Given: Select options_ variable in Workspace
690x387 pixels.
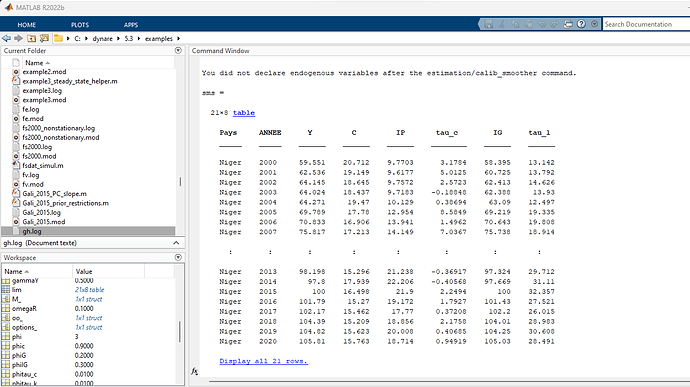Looking at the screenshot, I should (25, 327).
